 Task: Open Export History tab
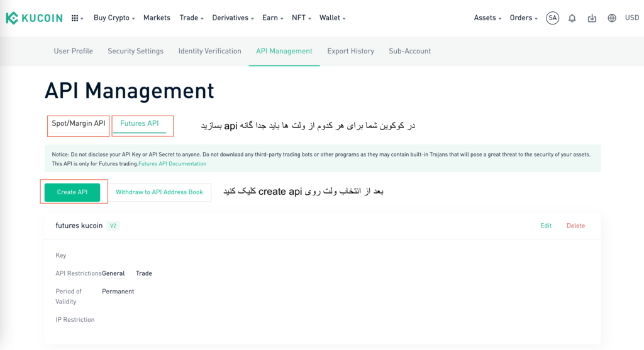[x=350, y=52]
